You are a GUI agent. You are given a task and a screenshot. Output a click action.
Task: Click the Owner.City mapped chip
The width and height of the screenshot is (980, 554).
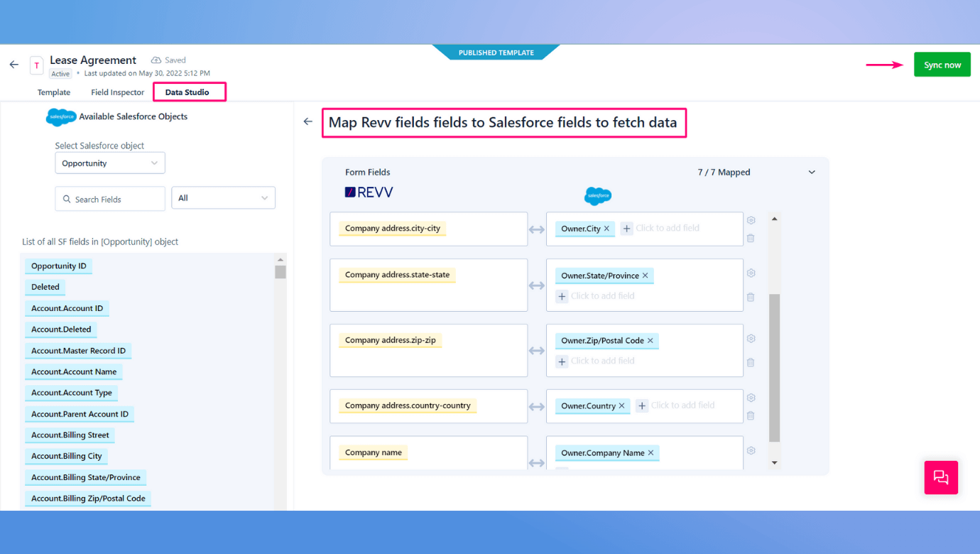(585, 229)
